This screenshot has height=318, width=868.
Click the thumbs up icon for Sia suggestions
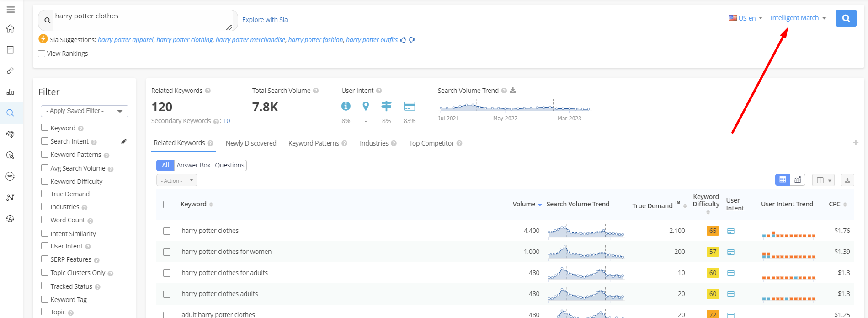[x=403, y=40]
